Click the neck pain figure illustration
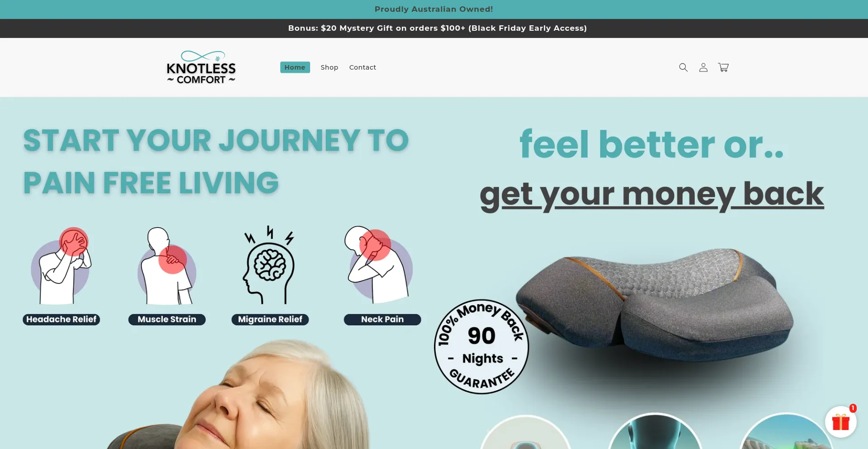Image resolution: width=868 pixels, height=449 pixels. tap(379, 265)
